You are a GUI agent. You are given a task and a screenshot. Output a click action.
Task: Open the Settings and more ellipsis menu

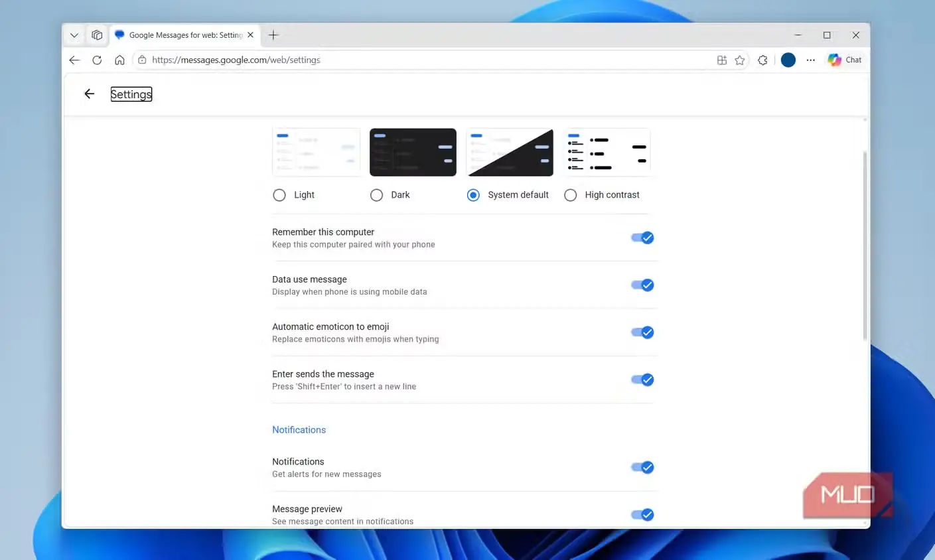[810, 60]
